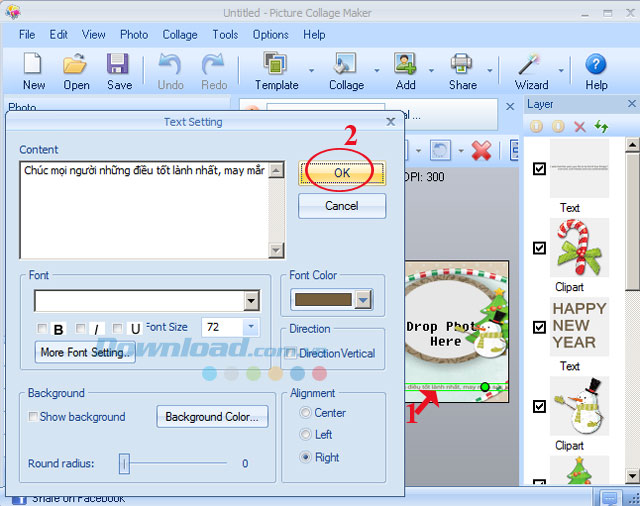
Task: Toggle visibility of the top Text layer
Action: pos(540,169)
